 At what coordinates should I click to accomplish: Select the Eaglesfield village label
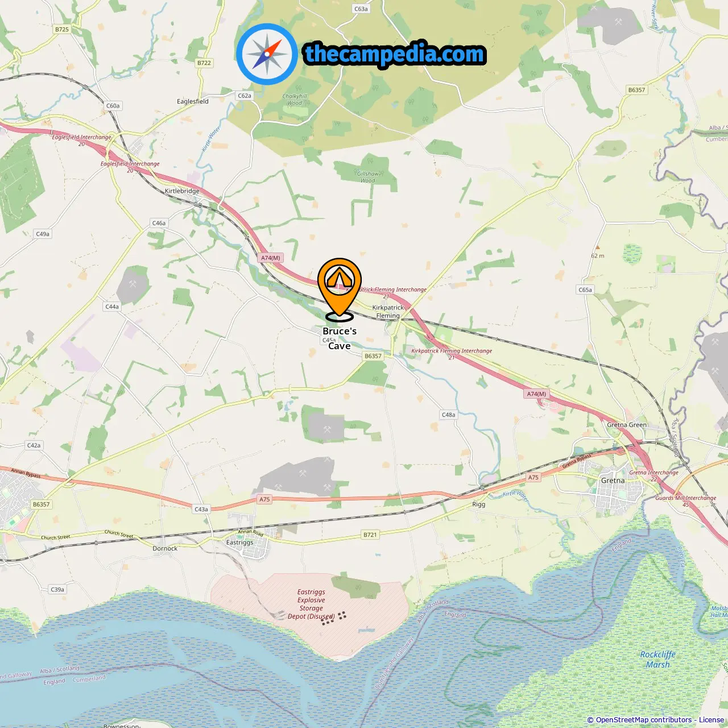(193, 101)
